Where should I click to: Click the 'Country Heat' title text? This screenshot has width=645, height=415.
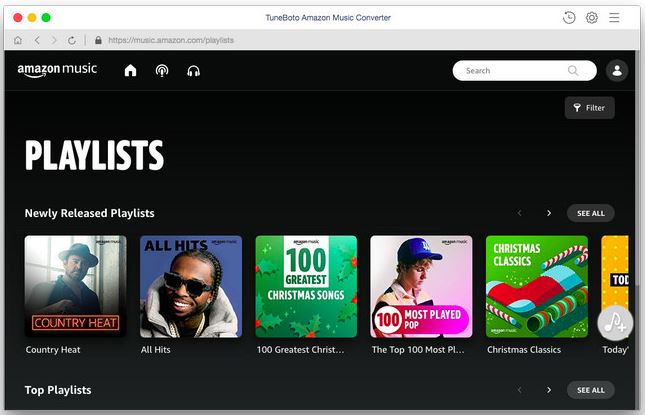(x=53, y=350)
